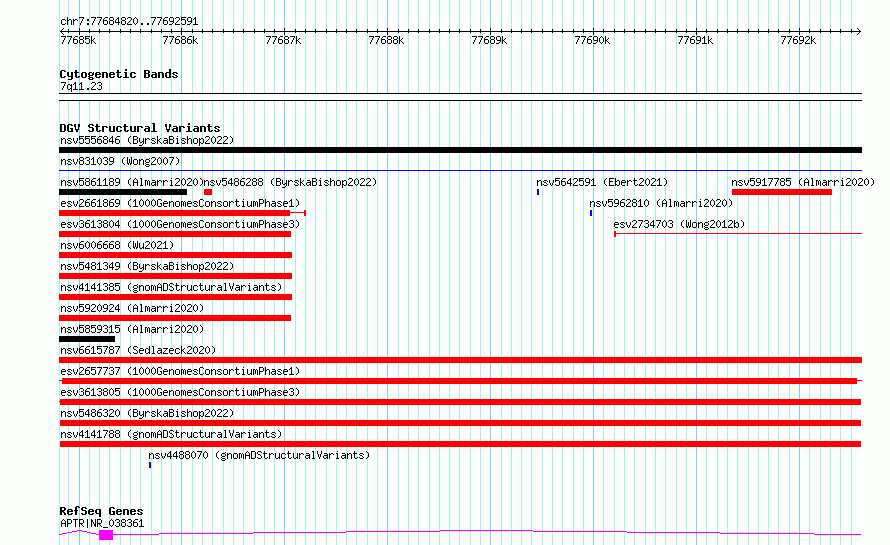The height and width of the screenshot is (545, 890).
Task: Click the 77688k ruler label
Action: [387, 40]
